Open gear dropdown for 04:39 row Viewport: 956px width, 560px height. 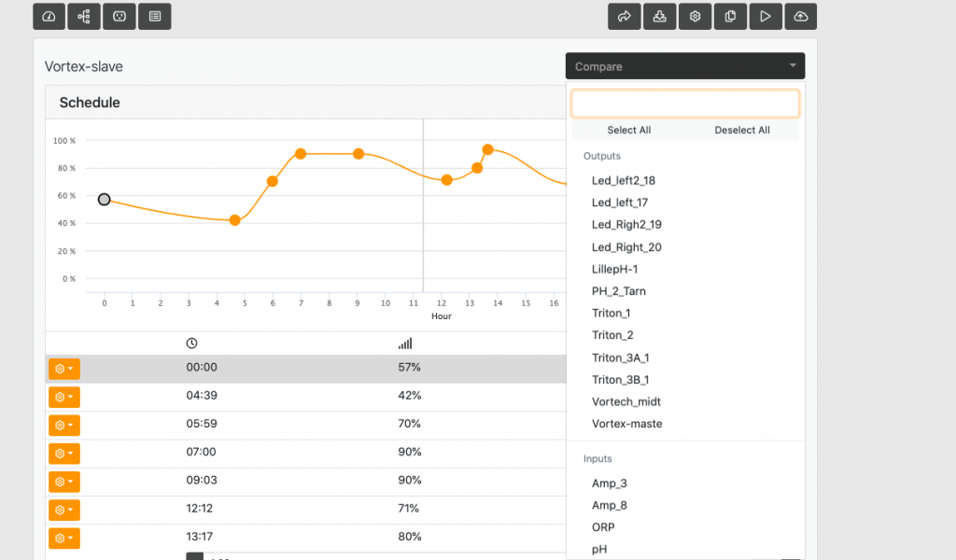point(63,397)
